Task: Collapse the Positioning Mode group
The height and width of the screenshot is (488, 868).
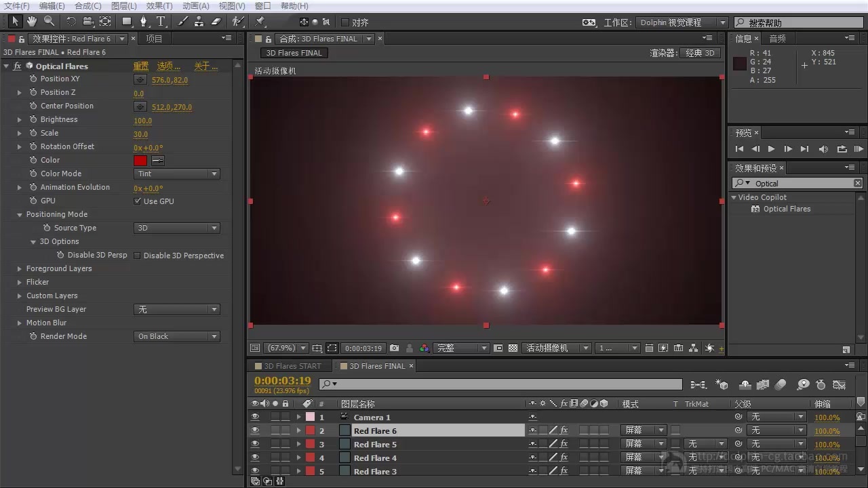Action: [20, 215]
